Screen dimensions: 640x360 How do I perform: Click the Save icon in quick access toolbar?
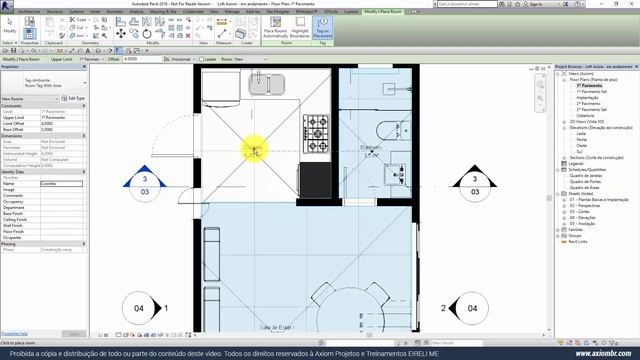click(13, 51)
